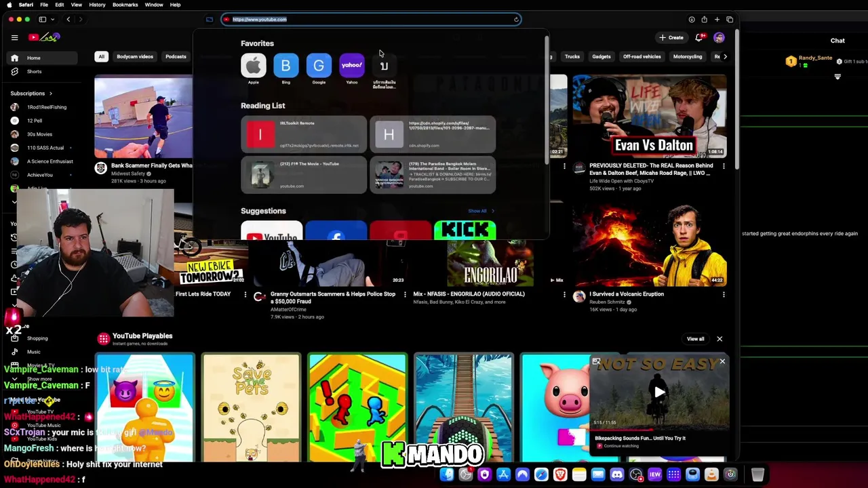Click Show All suggestions

(x=481, y=211)
